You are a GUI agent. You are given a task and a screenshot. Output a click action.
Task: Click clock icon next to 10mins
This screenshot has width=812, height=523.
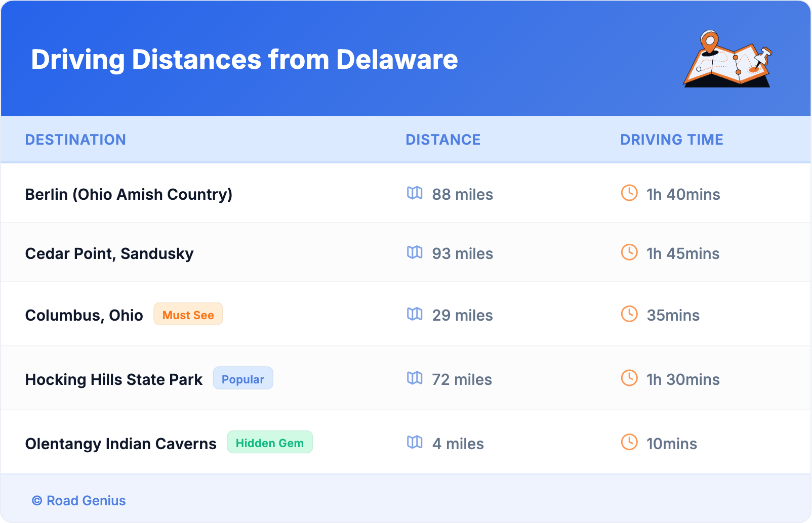pyautogui.click(x=629, y=443)
